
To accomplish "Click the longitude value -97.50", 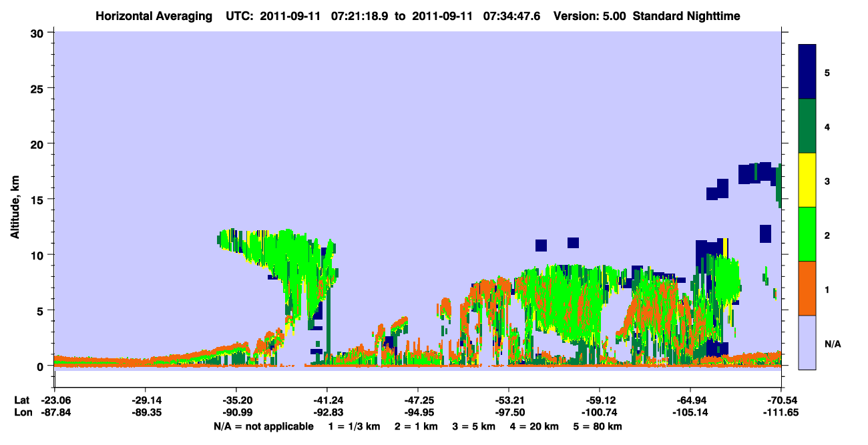I will [x=509, y=413].
